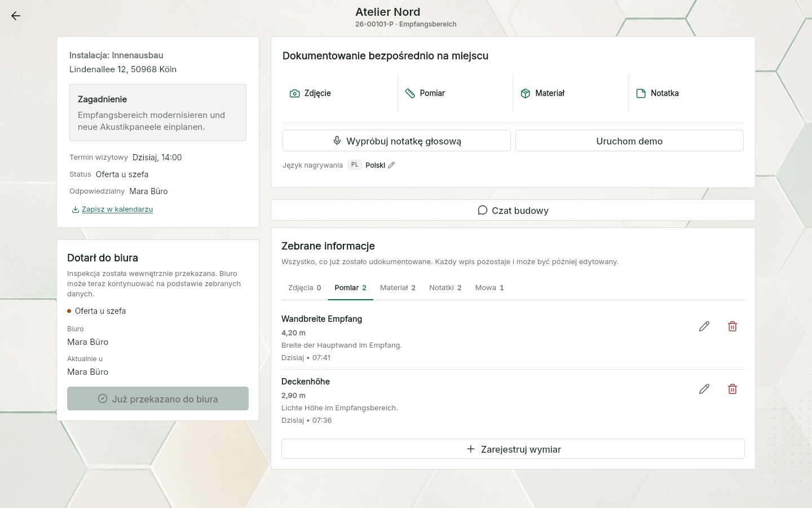
Task: Click the Dotarł do biura heading
Action: pos(103,258)
